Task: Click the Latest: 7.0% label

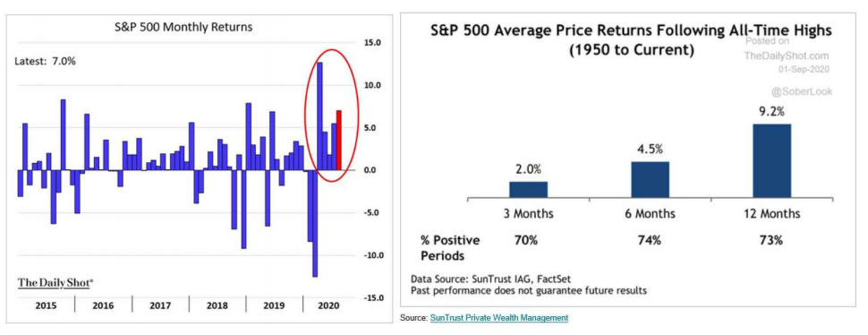Action: point(45,62)
